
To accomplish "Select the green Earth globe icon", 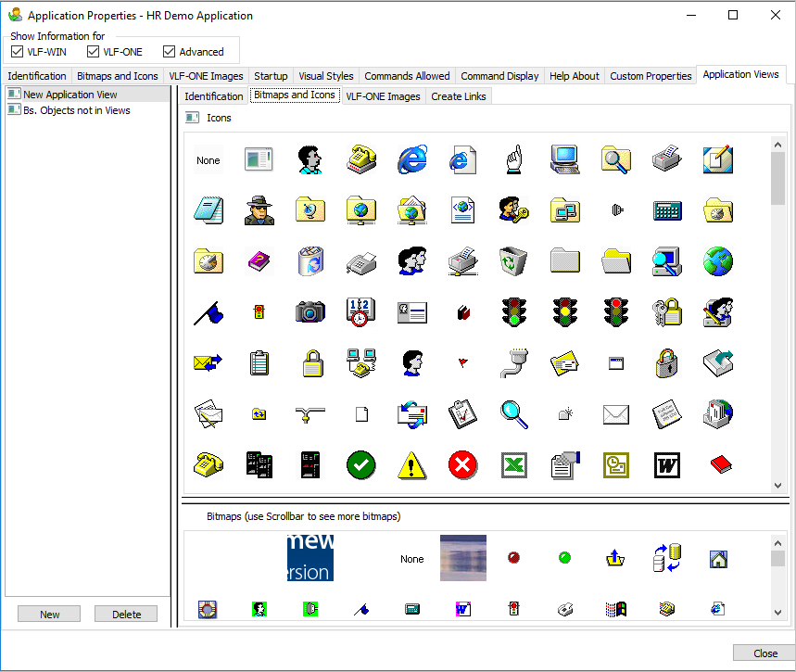I will (x=718, y=261).
